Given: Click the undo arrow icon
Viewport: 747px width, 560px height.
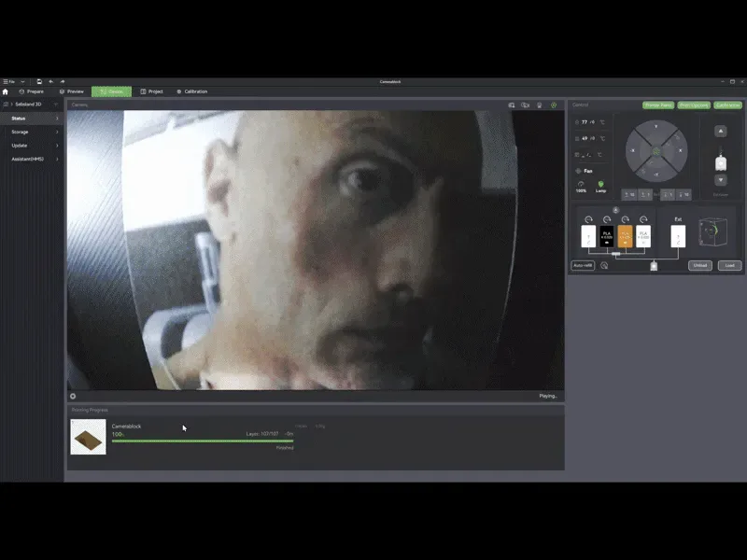Looking at the screenshot, I should click(51, 81).
